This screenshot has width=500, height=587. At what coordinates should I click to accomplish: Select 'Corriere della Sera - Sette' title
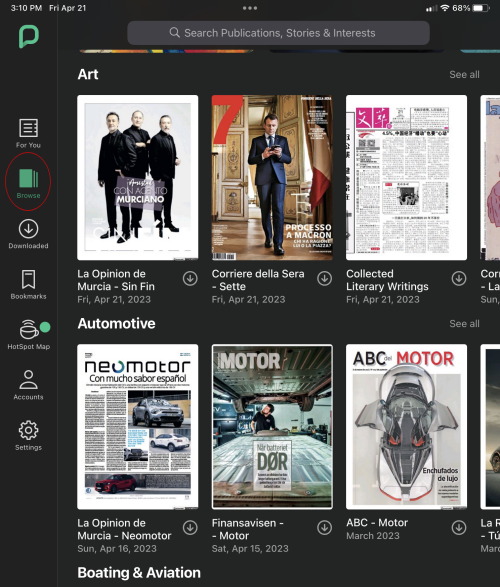point(258,280)
